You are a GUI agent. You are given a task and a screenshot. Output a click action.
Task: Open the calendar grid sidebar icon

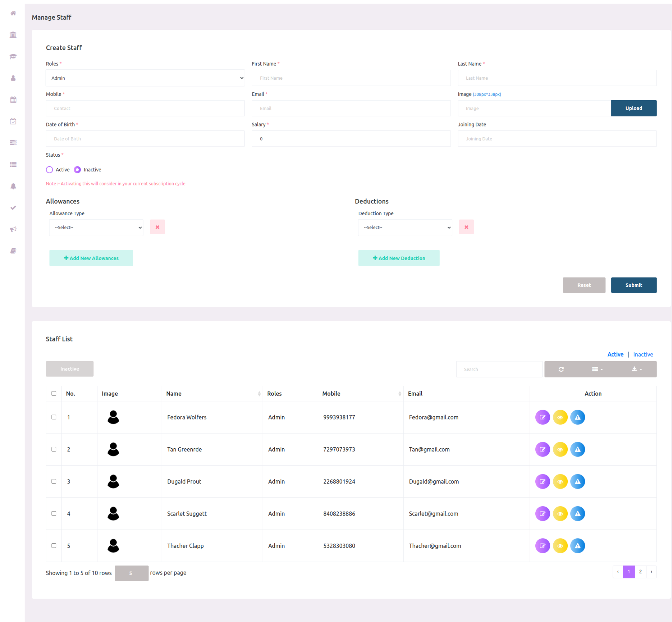[x=13, y=100]
